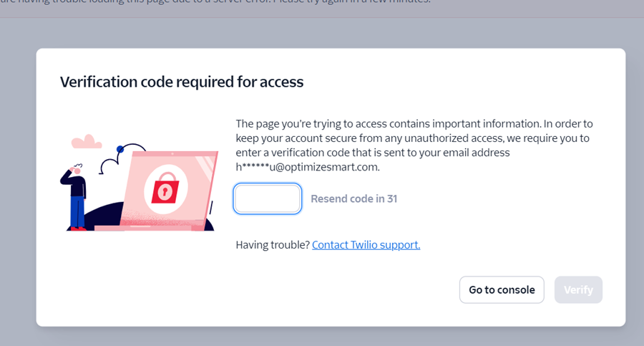The height and width of the screenshot is (346, 644).
Task: Click the laptop base beneath the pink screen
Action: (143, 228)
